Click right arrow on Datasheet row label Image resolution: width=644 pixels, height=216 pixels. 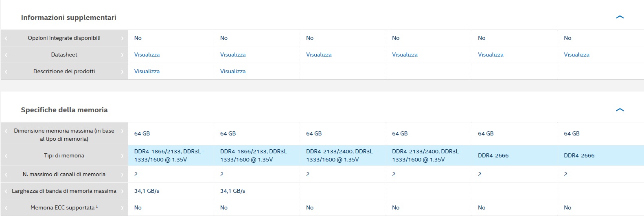122,55
